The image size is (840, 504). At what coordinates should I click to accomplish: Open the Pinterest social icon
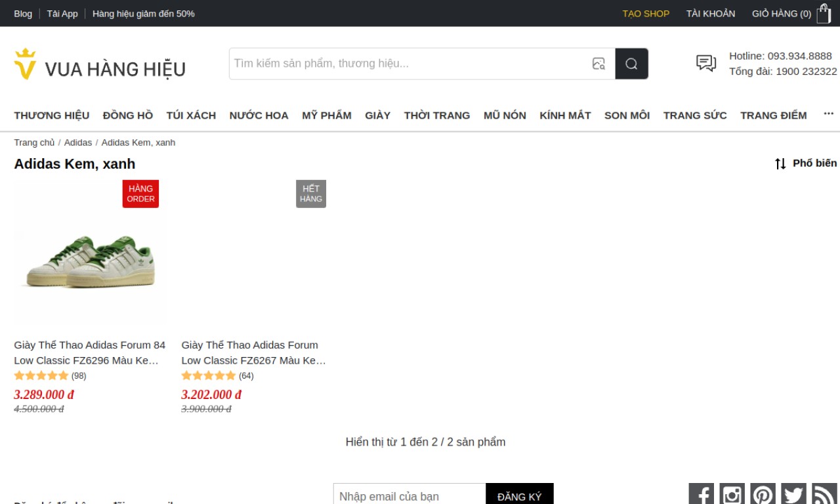click(x=763, y=494)
